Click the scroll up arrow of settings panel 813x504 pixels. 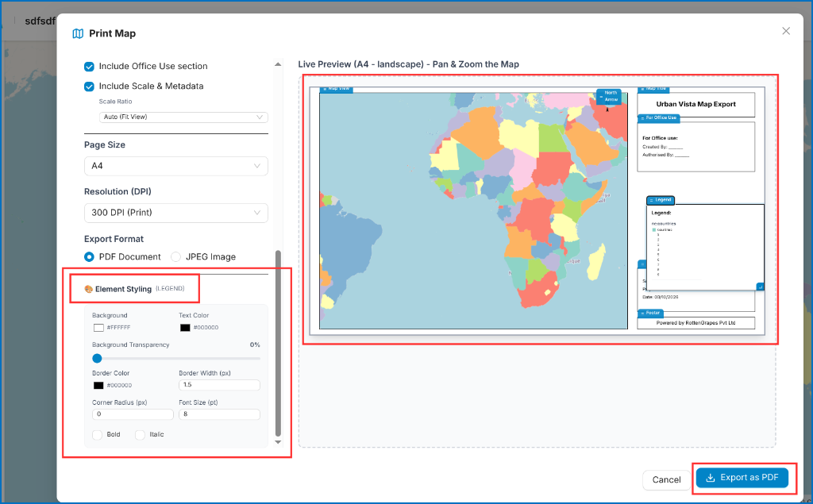click(278, 64)
